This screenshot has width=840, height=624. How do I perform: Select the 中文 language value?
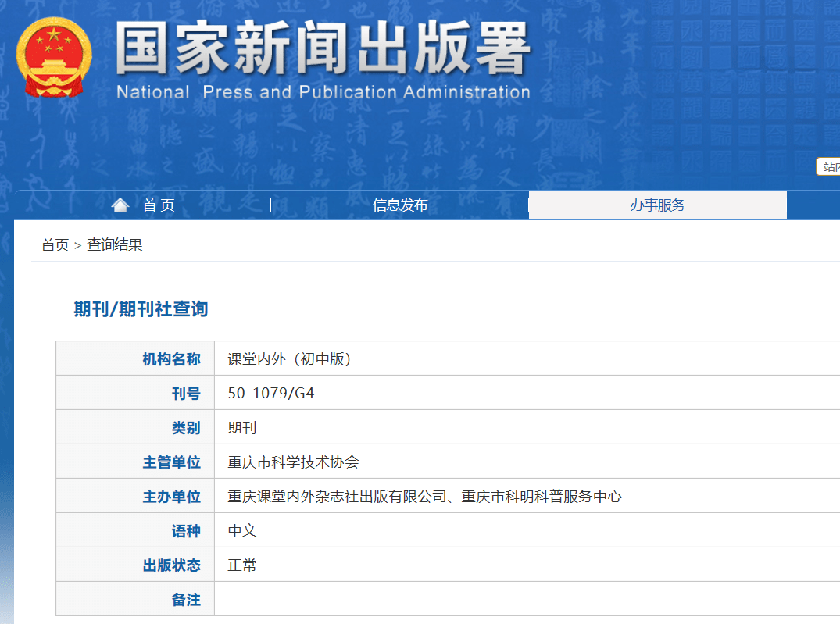point(242,531)
